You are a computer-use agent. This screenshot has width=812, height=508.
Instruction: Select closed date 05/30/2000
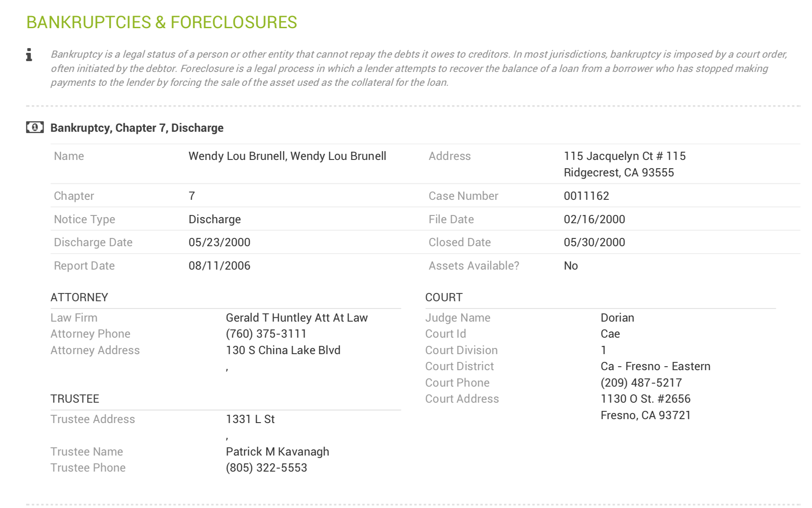(x=594, y=242)
